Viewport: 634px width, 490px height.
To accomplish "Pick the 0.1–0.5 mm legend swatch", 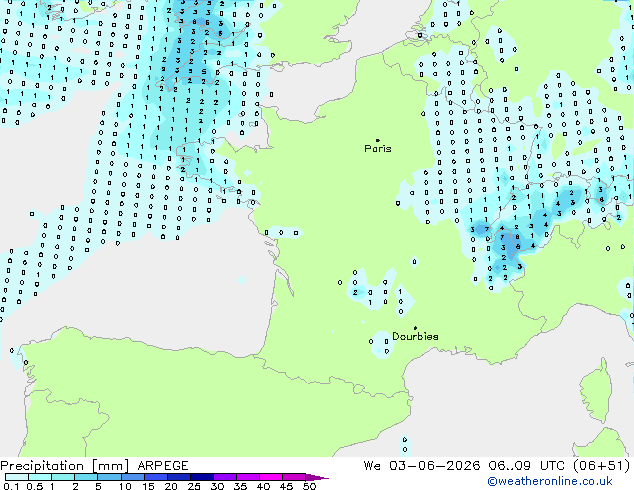I will 17,477.
